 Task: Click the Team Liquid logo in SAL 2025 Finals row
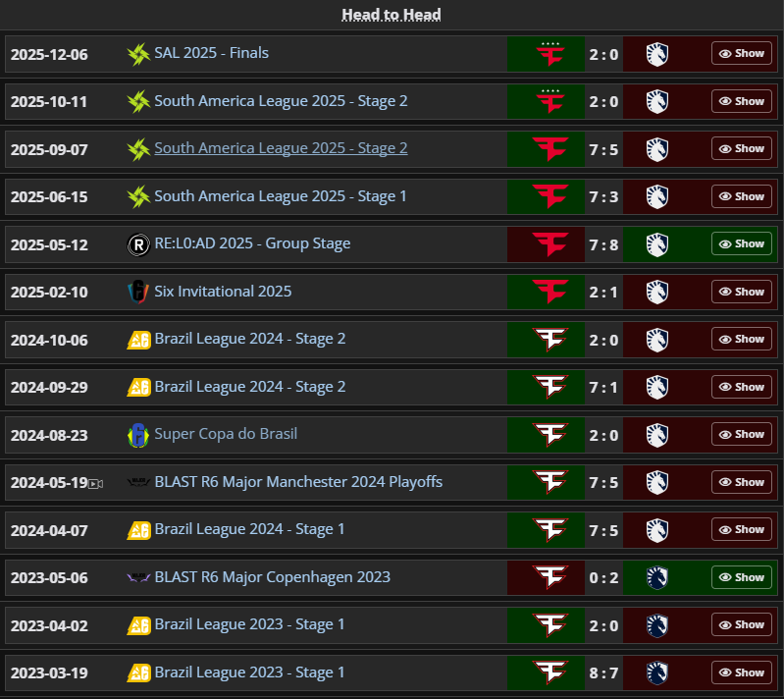657,54
